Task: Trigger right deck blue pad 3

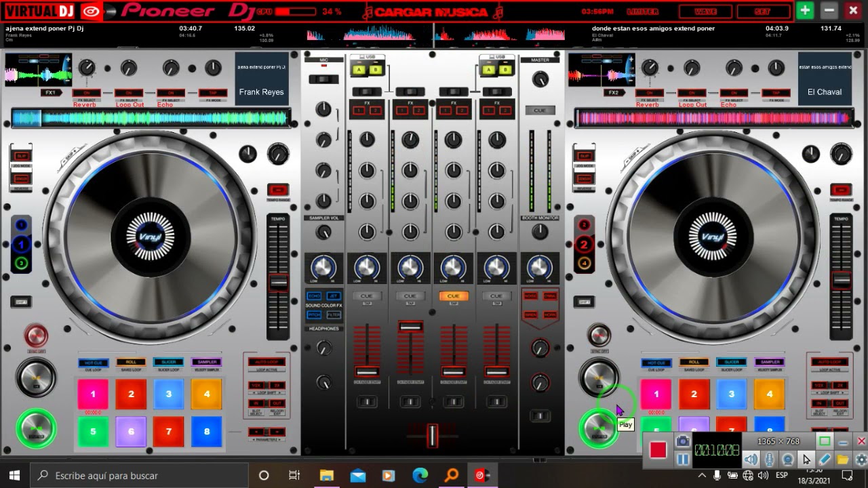Action: 732,394
